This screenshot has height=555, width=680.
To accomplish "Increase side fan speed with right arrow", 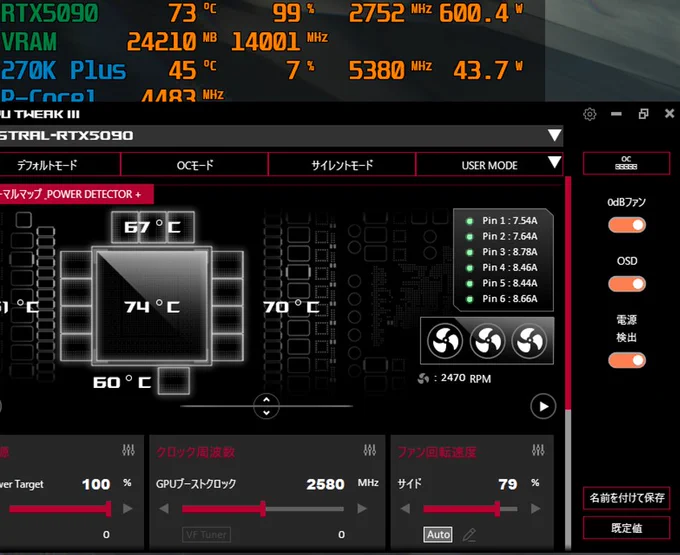I will (x=536, y=509).
